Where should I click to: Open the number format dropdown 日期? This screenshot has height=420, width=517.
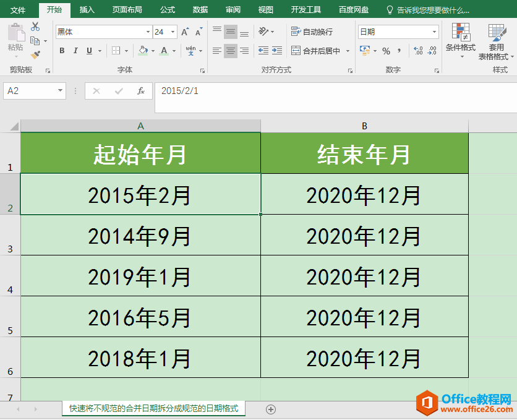pos(434,32)
